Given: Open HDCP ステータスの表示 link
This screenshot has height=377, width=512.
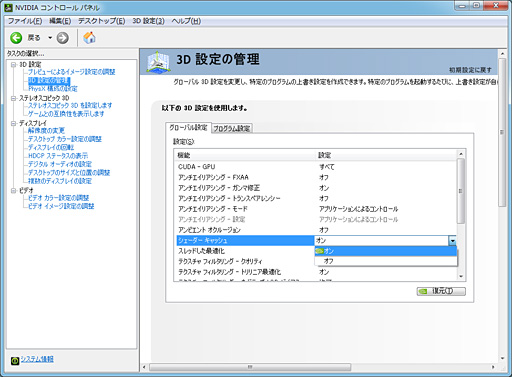Looking at the screenshot, I should pos(58,156).
